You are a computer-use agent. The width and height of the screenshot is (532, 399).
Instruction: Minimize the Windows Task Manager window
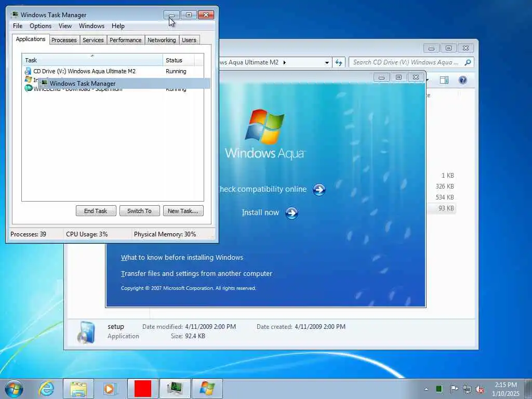pos(171,15)
